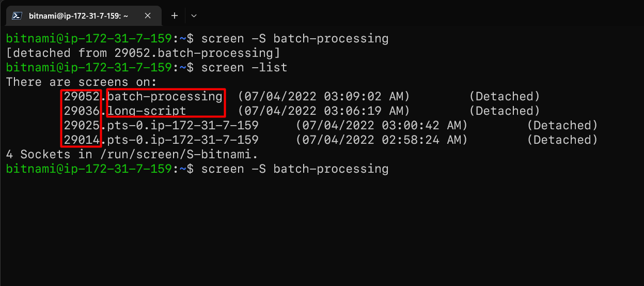644x286 pixels.
Task: Click the PowerShell icon in the tab
Action: point(17,16)
